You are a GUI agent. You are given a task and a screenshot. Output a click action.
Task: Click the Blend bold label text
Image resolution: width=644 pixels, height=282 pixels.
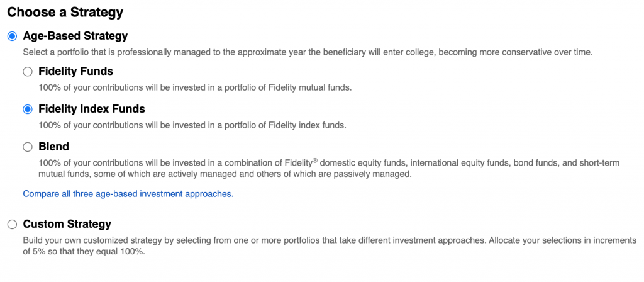[x=54, y=146]
